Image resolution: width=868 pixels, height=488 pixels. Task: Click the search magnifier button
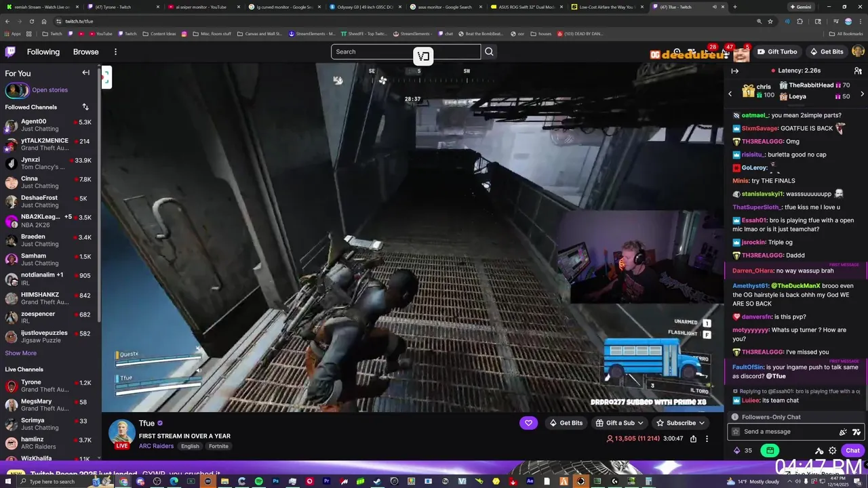(489, 52)
